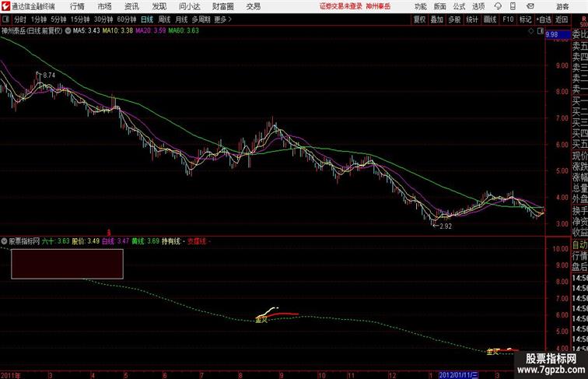Switch to the 60分钟 period tab

tap(127, 19)
